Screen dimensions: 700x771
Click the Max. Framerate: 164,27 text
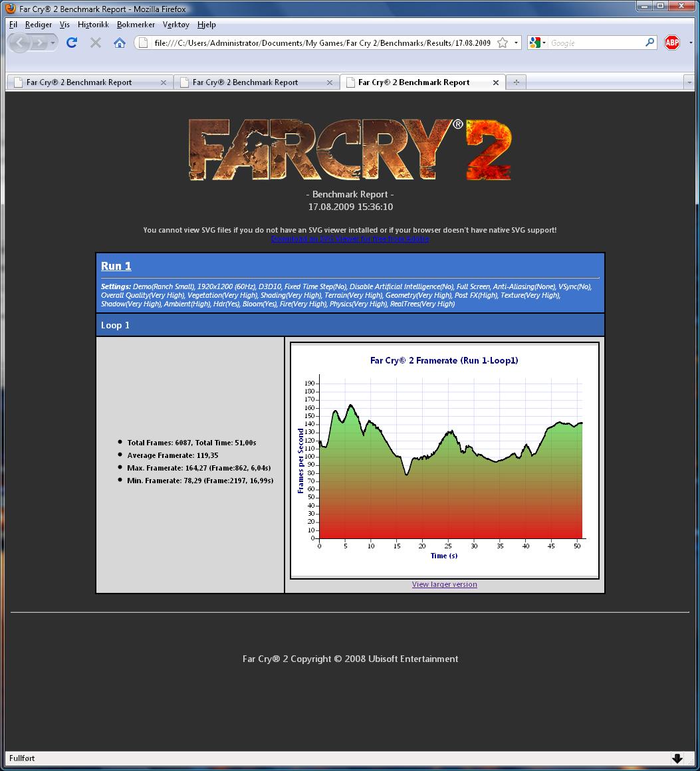(x=199, y=468)
